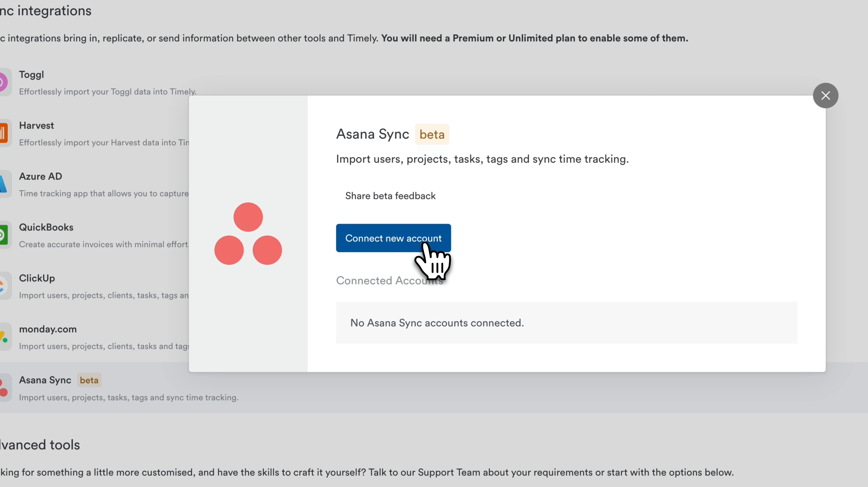The width and height of the screenshot is (868, 487).
Task: Select the monday.com integration title
Action: pos(48,329)
